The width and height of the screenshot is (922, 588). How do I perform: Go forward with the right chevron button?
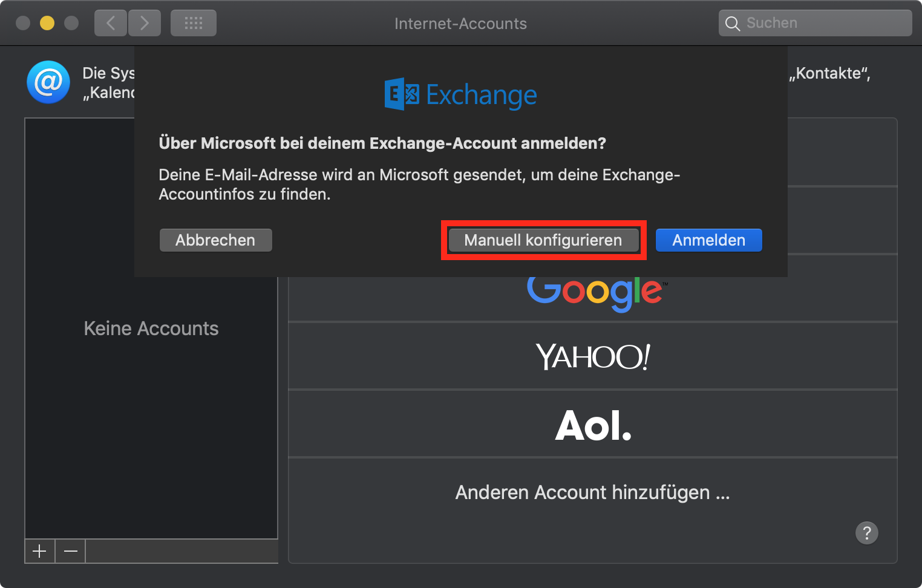pos(145,23)
